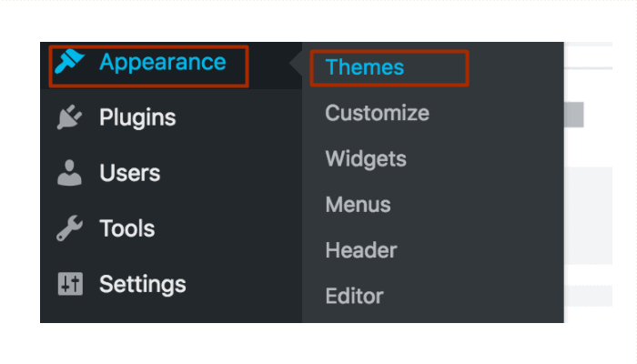Viewport: 637px width, 364px height.
Task: Click the Plugins plug icon
Action: click(x=69, y=117)
